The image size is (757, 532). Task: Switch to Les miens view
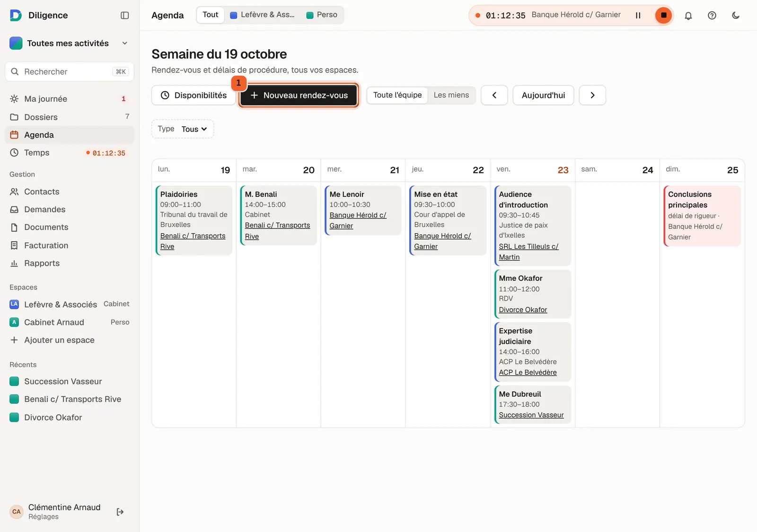tap(451, 95)
